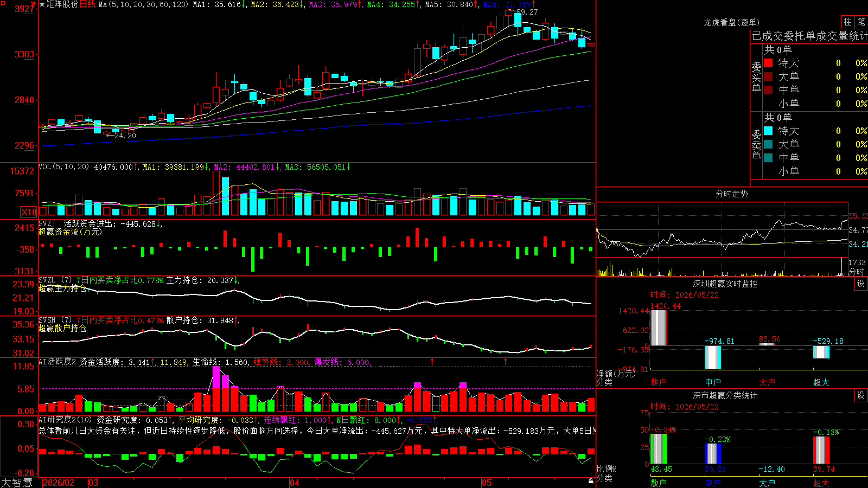The height and width of the screenshot is (488, 868).
Task: Click the 主力持仓: 20.337 value
Action: 200,280
